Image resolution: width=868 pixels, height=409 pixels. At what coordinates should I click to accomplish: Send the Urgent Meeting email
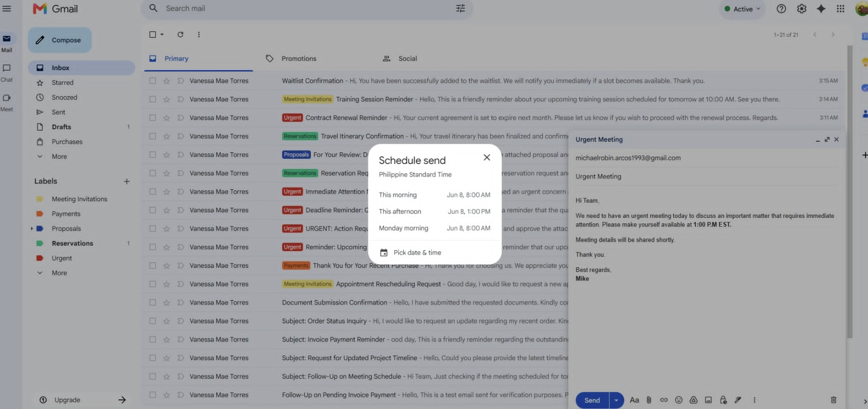[x=592, y=400]
